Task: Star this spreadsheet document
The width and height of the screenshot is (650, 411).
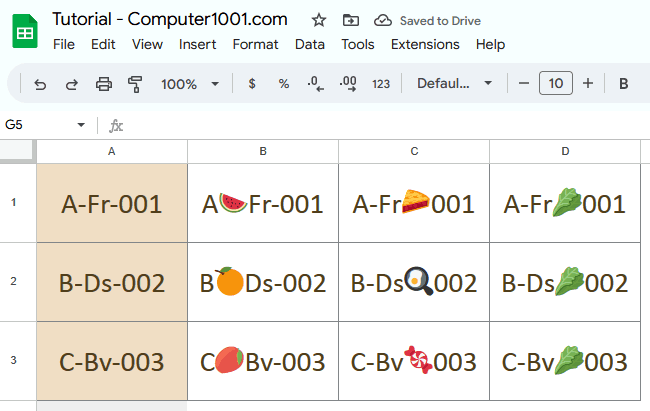Action: [x=319, y=20]
